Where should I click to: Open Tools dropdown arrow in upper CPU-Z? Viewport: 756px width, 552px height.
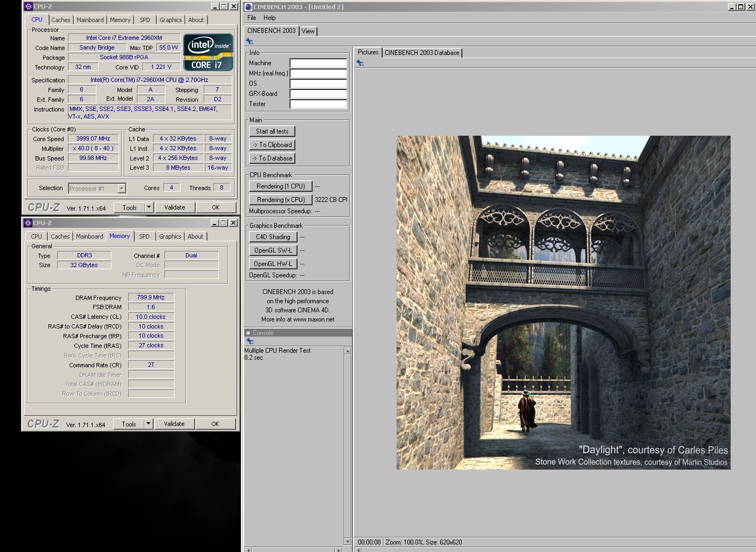click(149, 207)
